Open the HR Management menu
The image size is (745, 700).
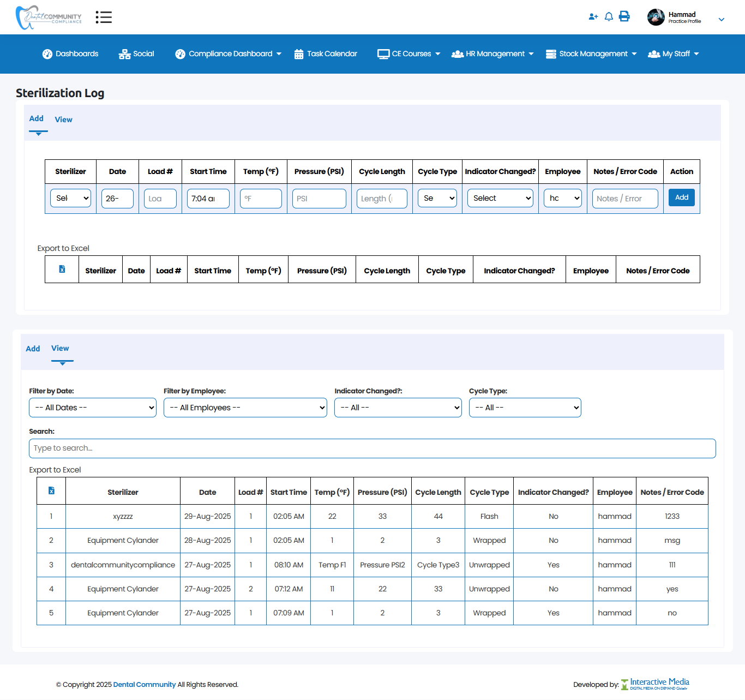(492, 54)
